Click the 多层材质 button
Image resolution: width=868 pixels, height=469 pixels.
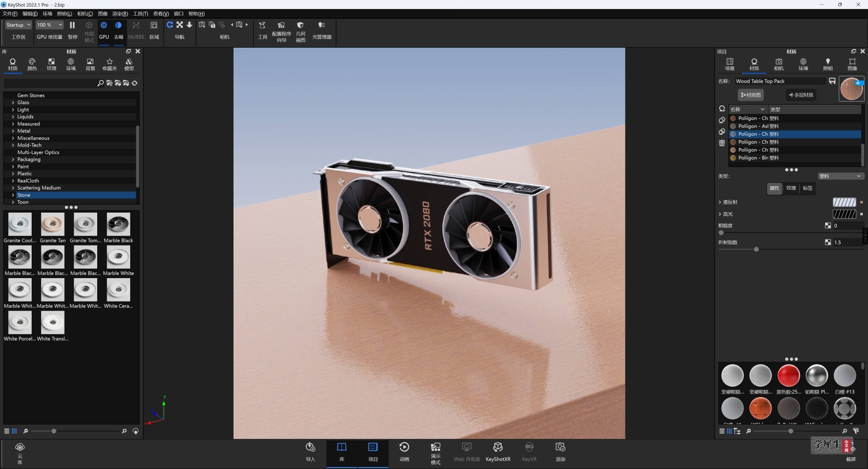(x=801, y=95)
